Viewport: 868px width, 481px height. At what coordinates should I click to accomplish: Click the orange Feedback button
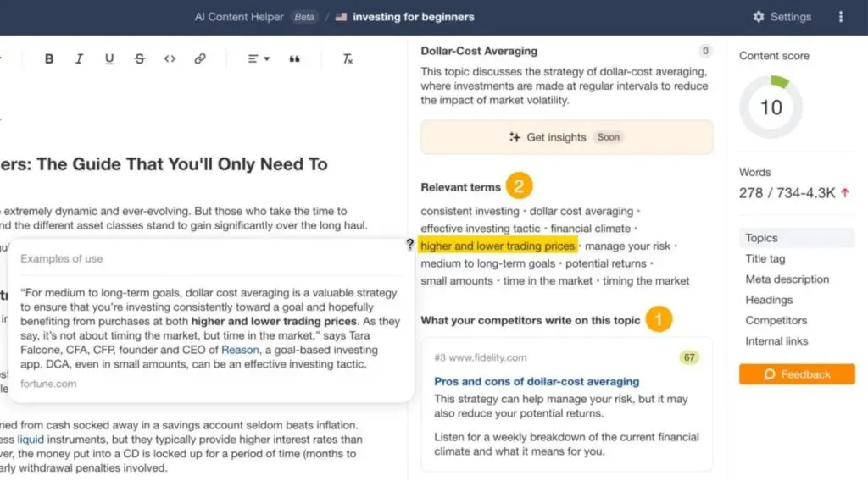797,374
